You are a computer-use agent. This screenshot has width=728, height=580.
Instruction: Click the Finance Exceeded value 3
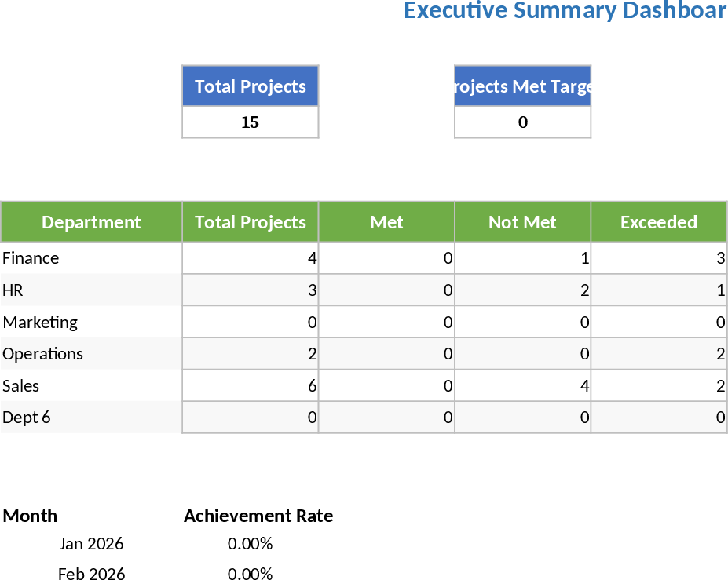[658, 258]
